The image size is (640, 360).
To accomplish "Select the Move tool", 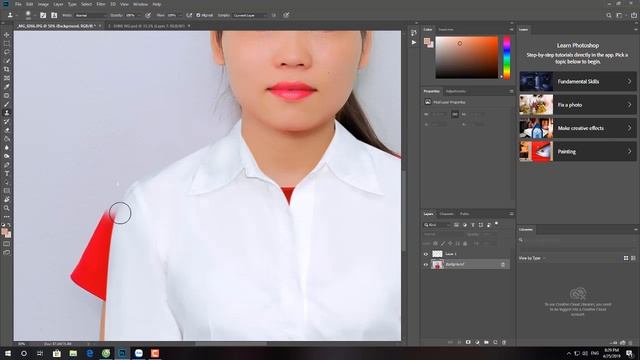I will (7, 35).
